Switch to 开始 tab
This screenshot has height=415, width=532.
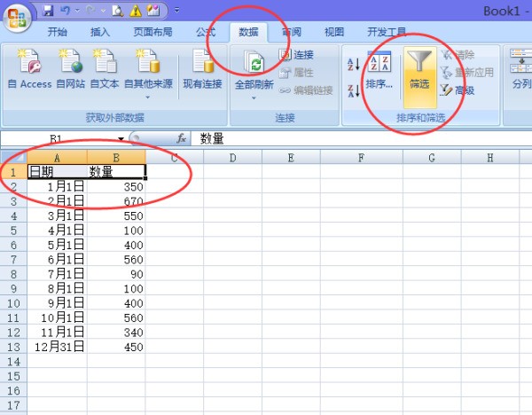tap(57, 32)
